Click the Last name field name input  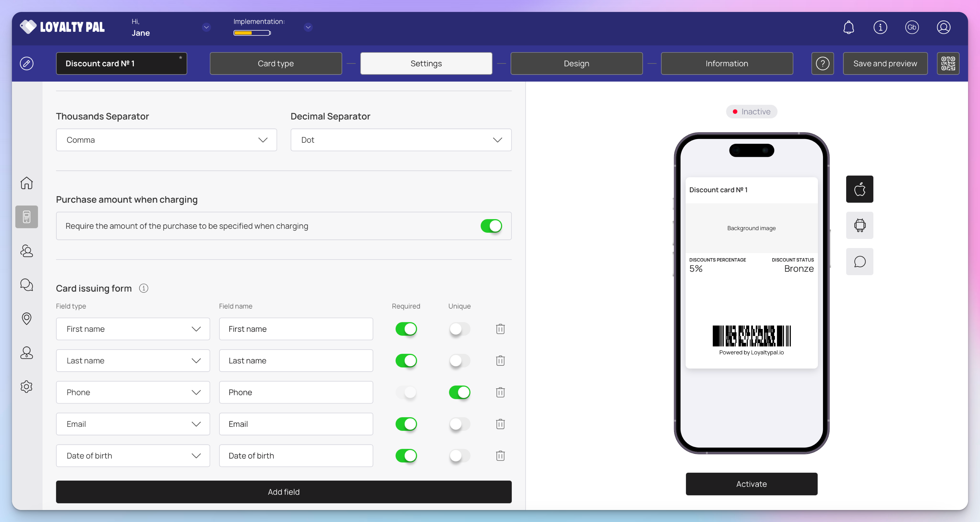coord(296,361)
